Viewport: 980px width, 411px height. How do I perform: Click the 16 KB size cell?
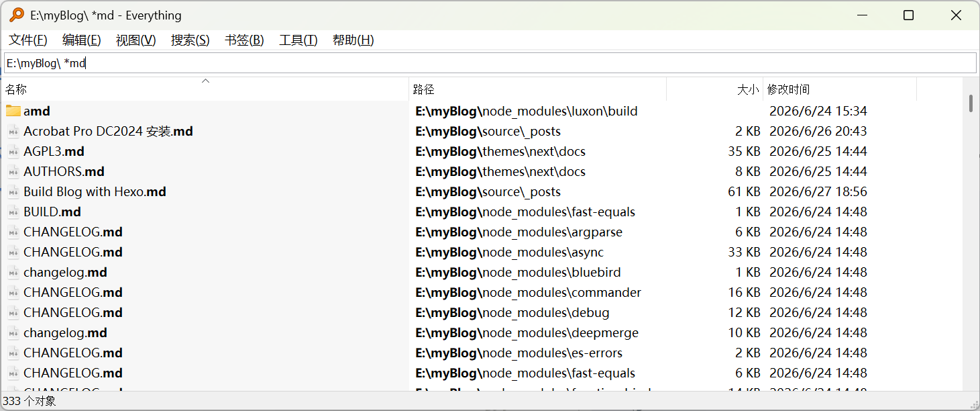click(x=744, y=292)
